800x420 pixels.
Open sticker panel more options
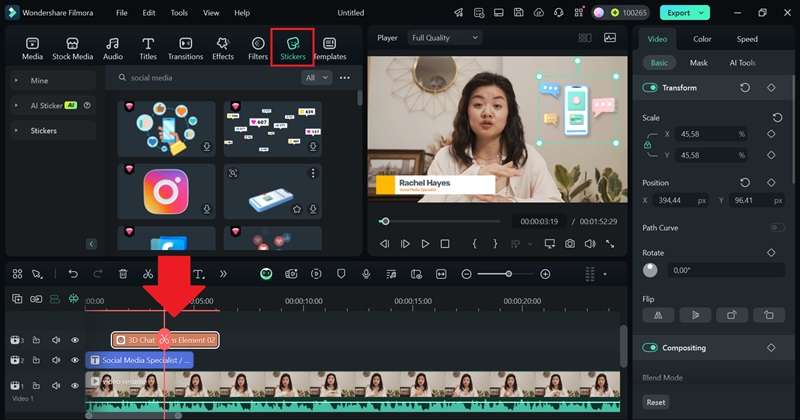(x=345, y=78)
